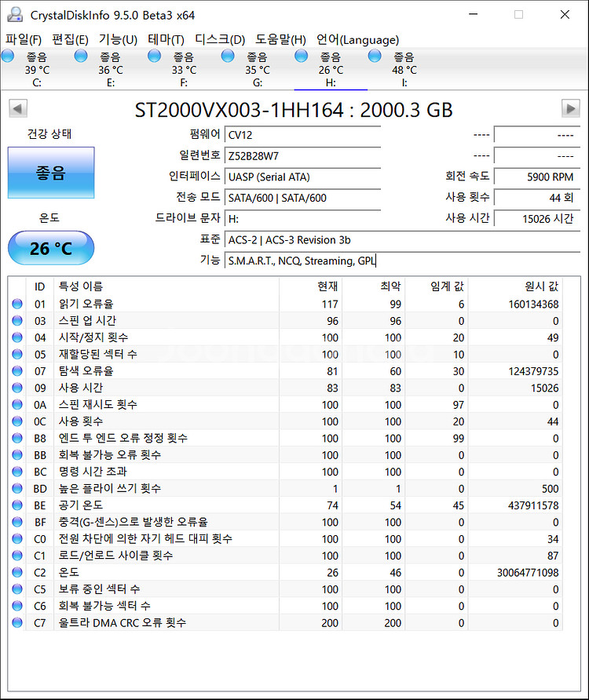Click status orb for attribute 04 시작/정지 횟수

(x=17, y=337)
